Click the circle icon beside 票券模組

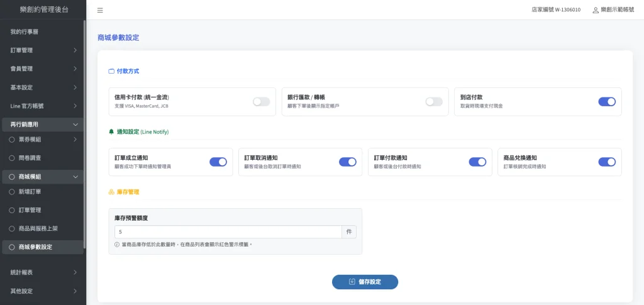(x=11, y=139)
